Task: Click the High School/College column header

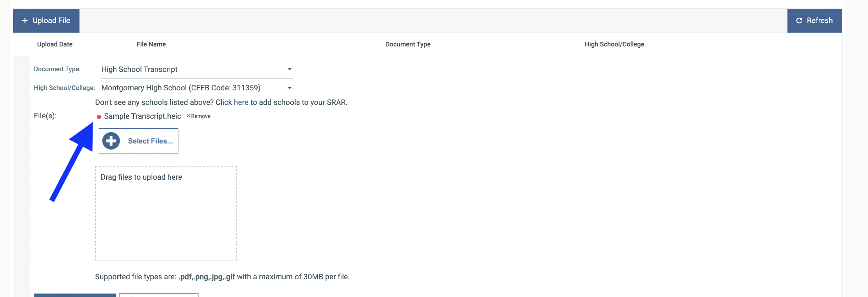Action: point(614,44)
